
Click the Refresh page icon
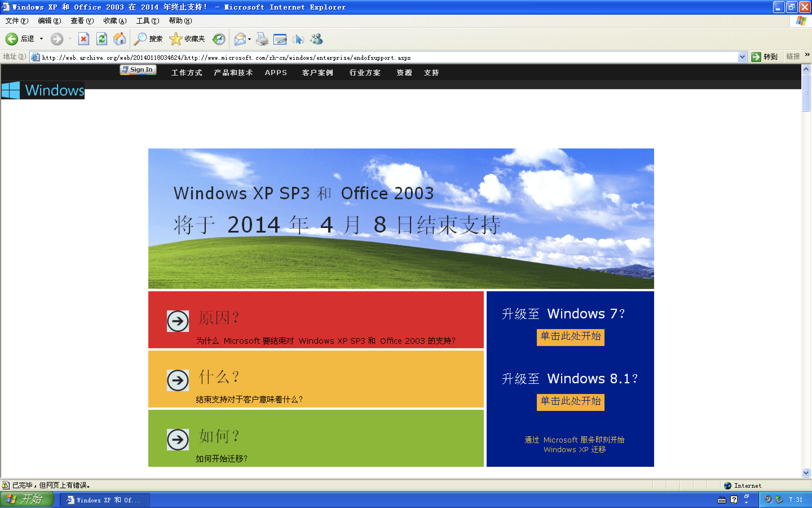[102, 39]
